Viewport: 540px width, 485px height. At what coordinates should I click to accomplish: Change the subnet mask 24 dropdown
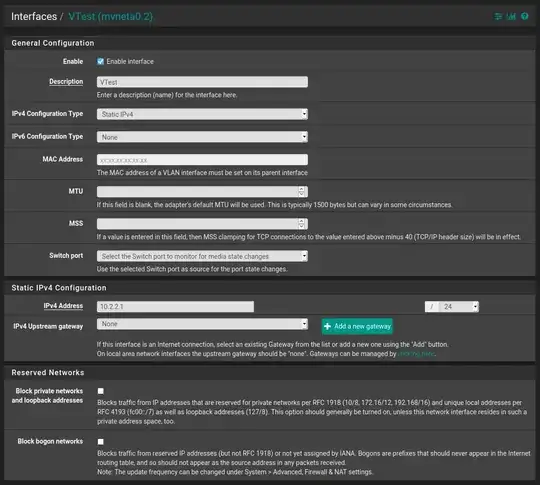[459, 307]
